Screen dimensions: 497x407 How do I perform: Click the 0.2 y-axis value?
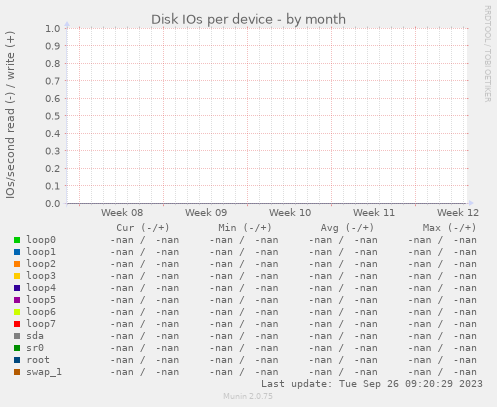[x=53, y=168]
